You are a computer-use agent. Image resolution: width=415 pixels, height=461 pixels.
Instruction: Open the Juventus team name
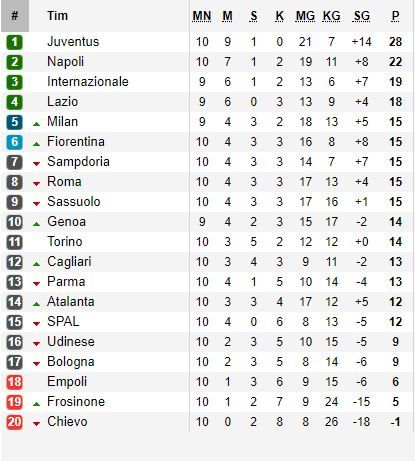pos(73,42)
